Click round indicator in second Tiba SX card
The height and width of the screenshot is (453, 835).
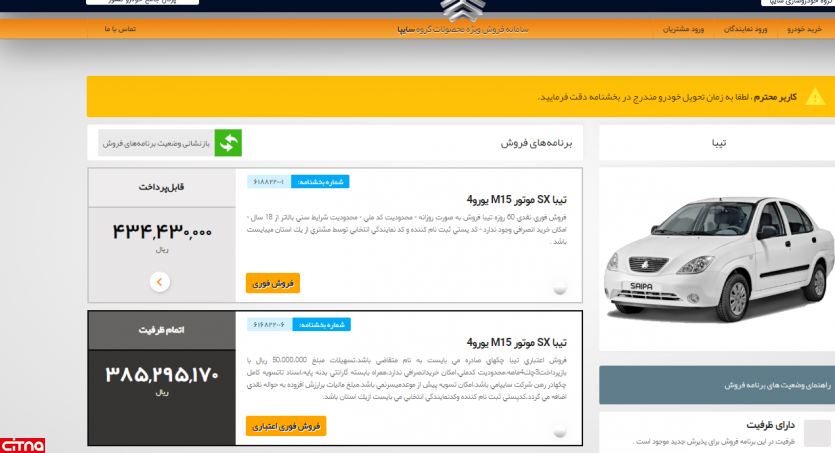(x=560, y=430)
